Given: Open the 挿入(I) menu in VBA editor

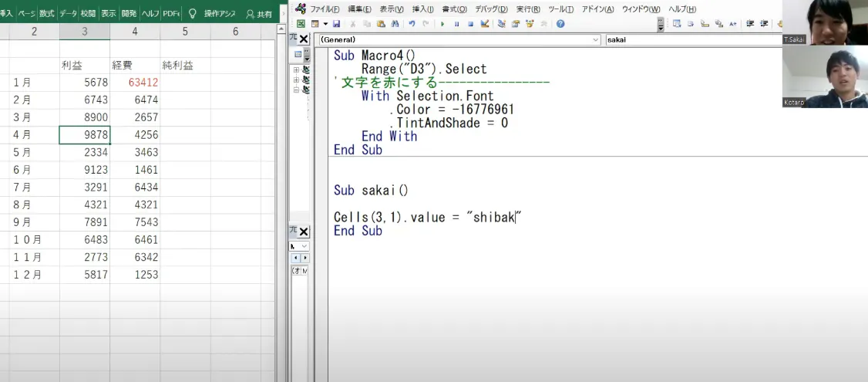Looking at the screenshot, I should [x=422, y=9].
